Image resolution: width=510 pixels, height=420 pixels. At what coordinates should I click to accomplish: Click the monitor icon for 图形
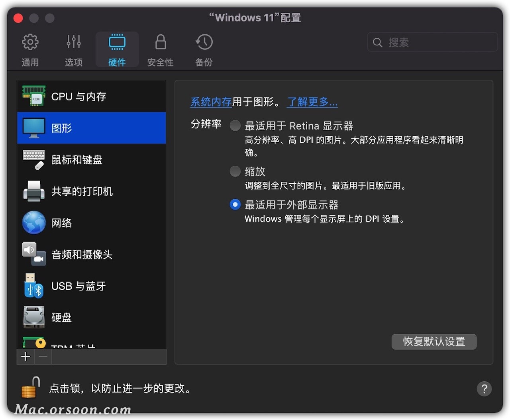[34, 128]
